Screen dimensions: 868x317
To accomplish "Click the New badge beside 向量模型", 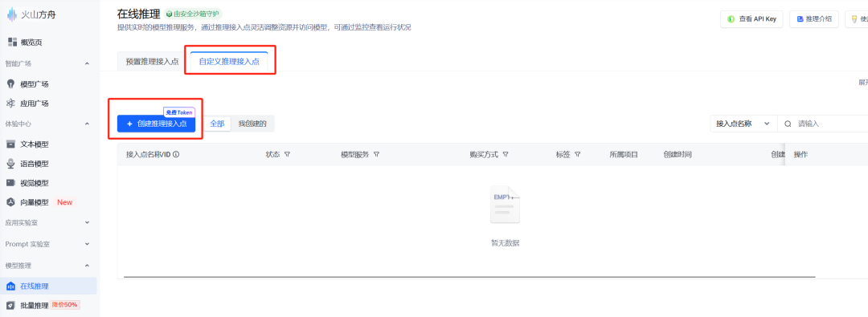I will [x=65, y=202].
